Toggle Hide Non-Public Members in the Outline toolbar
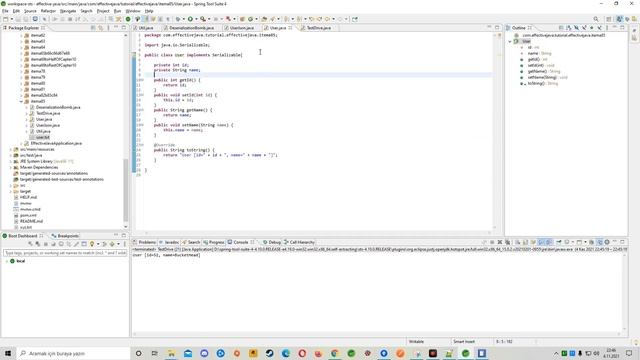The image size is (640, 360). coord(591,28)
